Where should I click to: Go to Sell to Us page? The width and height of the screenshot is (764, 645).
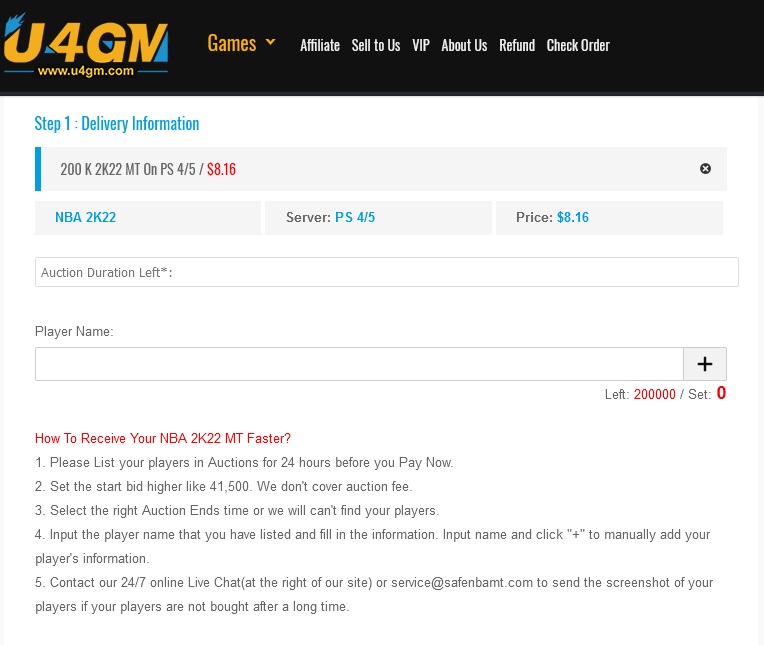376,45
